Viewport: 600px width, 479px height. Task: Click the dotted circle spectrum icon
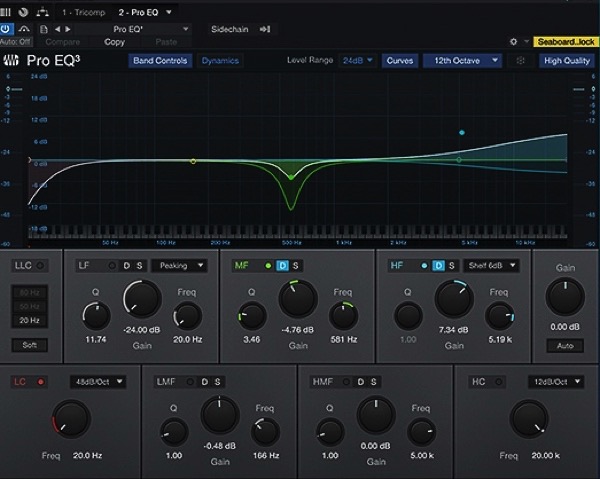[x=520, y=60]
